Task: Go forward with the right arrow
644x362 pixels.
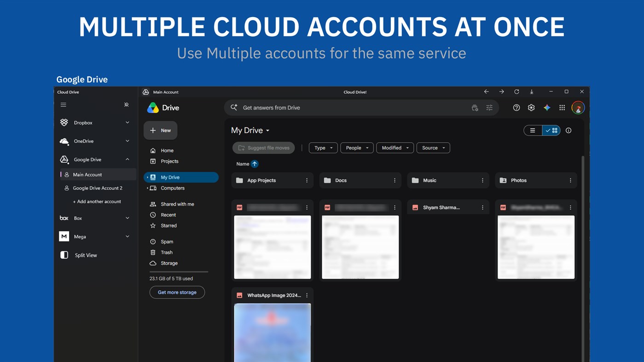Action: [x=501, y=92]
